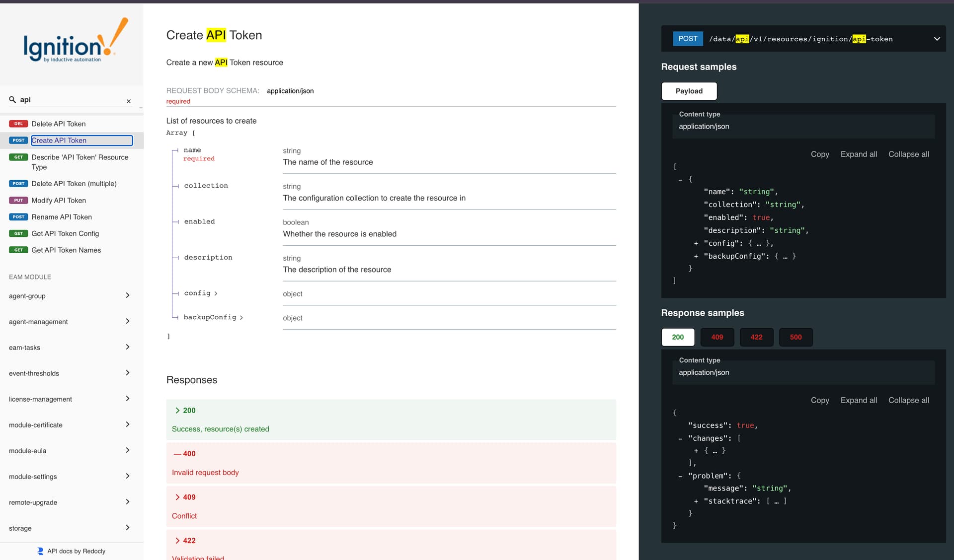Screen dimensions: 954x560
Task: Expand the item inside "changes" array
Action: pos(696,451)
